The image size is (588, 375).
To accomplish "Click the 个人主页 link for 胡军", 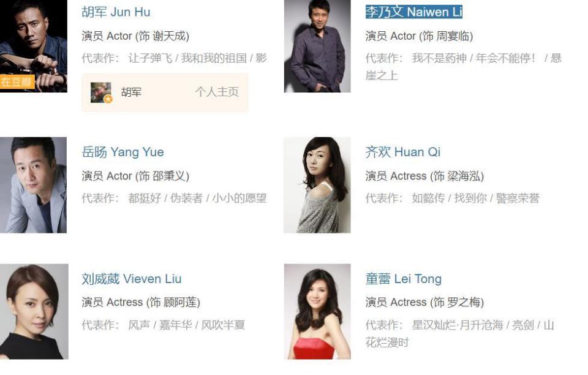I will [217, 92].
